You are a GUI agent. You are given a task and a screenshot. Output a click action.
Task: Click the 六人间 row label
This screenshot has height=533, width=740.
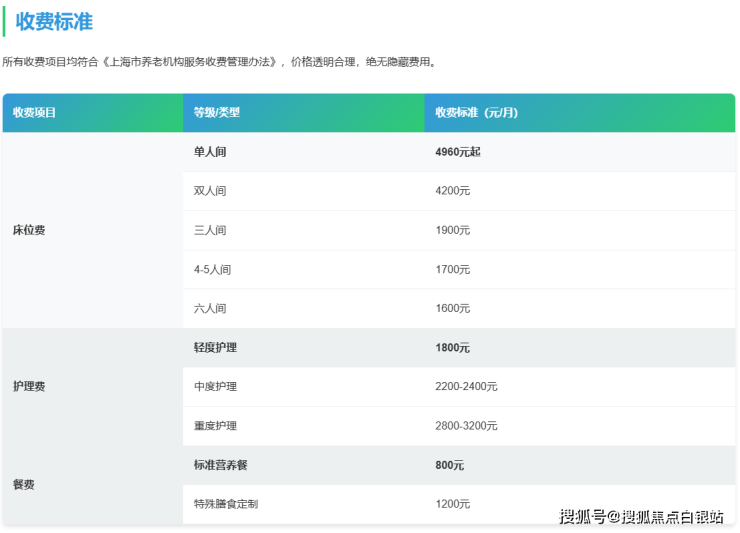(210, 308)
